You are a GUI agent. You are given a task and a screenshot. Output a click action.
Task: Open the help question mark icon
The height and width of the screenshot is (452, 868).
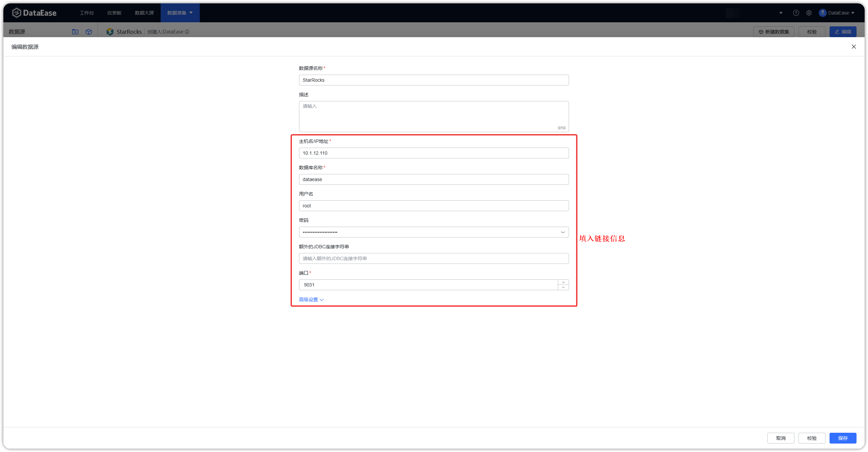click(x=796, y=13)
